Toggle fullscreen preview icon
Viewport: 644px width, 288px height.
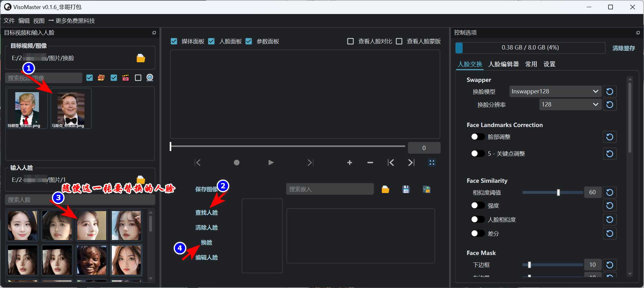[x=432, y=163]
